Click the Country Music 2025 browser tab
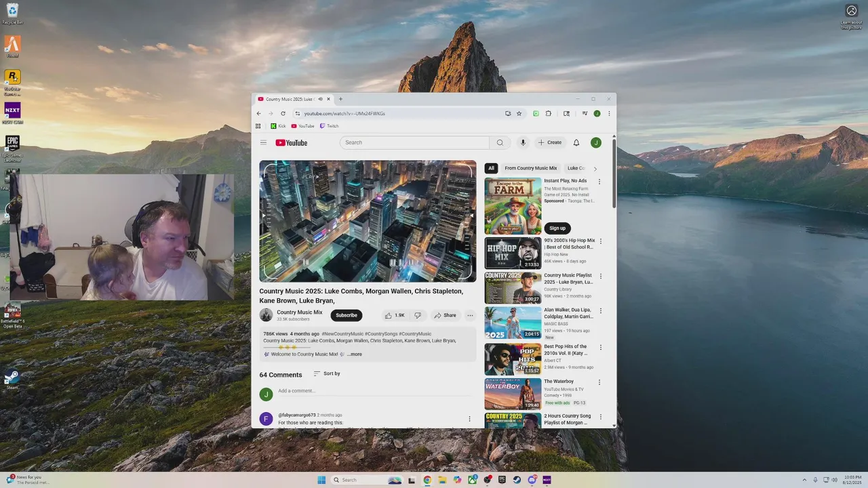The image size is (868, 488). pos(290,99)
